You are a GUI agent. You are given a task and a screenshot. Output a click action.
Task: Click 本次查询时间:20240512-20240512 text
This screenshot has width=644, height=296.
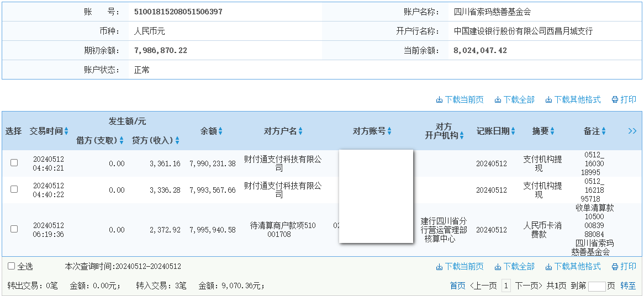123,267
